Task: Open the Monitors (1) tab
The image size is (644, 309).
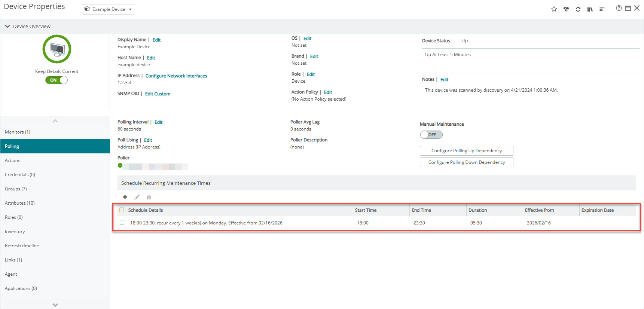Action: pyautogui.click(x=55, y=132)
